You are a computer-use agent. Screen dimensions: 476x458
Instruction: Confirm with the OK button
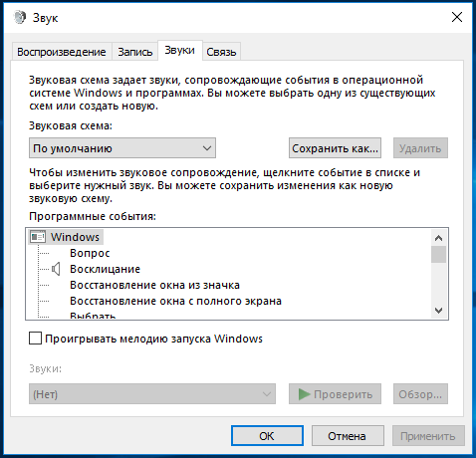pyautogui.click(x=267, y=436)
